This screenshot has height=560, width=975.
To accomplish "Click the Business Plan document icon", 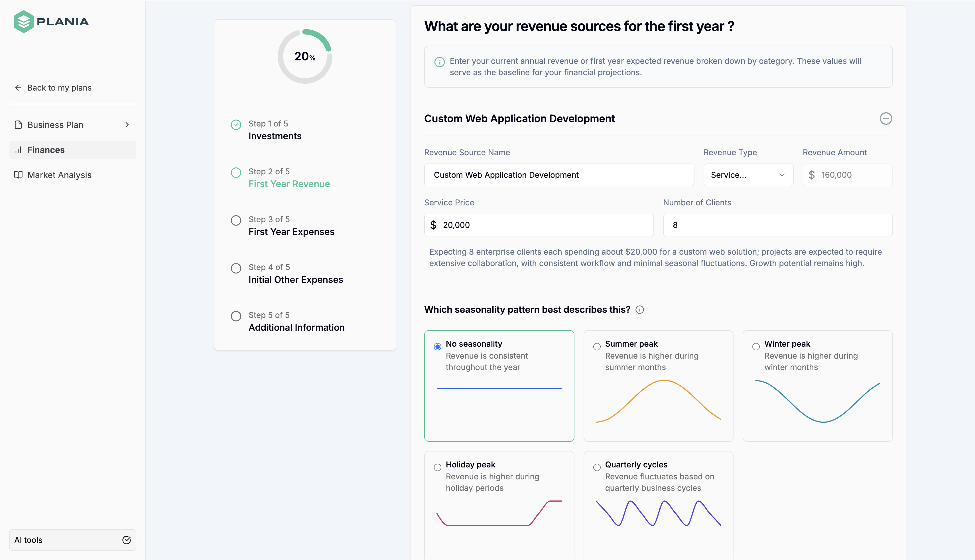I will [18, 124].
